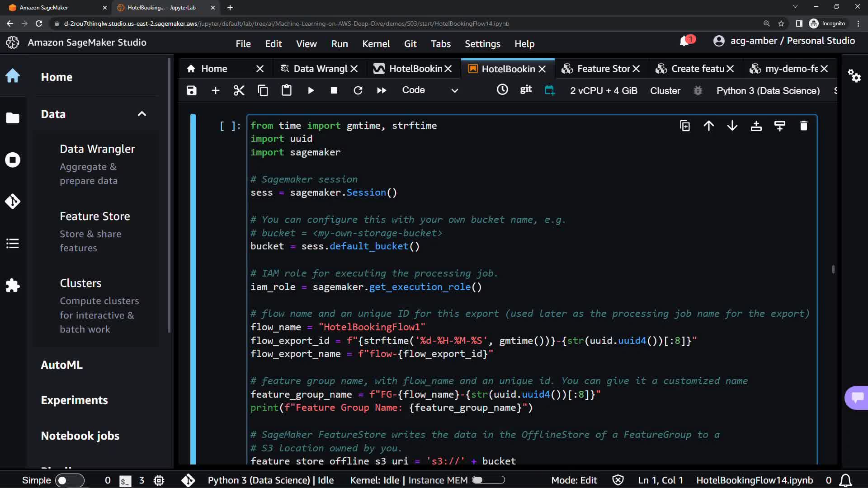This screenshot has height=488, width=868.
Task: Open Notebook jobs in the left panel
Action: [x=80, y=436]
